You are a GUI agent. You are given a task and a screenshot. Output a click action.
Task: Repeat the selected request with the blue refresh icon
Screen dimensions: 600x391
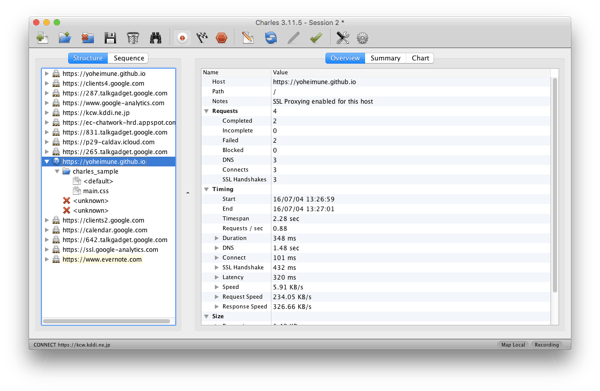pyautogui.click(x=271, y=38)
